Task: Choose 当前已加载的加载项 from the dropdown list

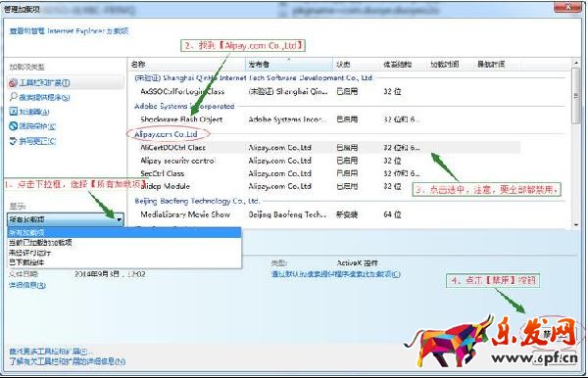Action: 40,243
